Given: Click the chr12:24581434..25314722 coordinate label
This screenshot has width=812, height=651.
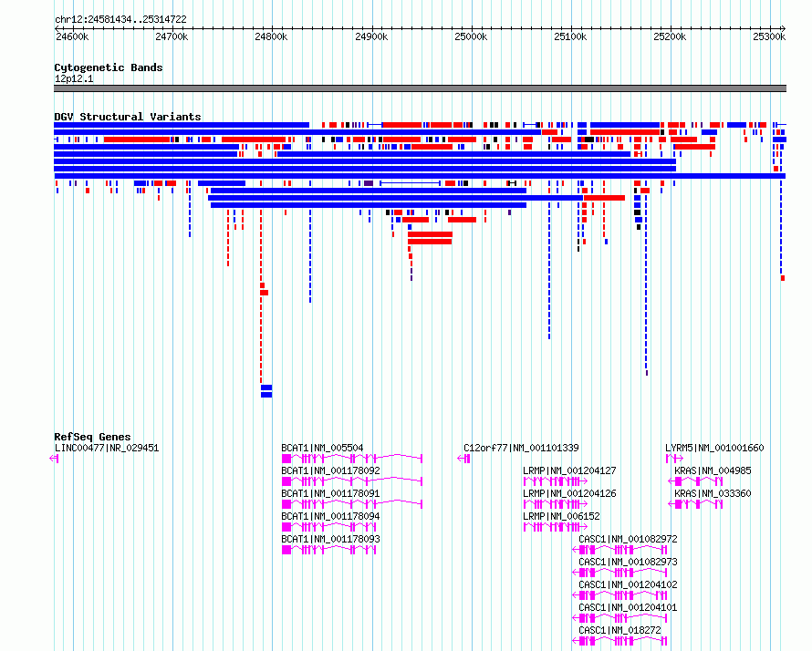Looking at the screenshot, I should [120, 20].
